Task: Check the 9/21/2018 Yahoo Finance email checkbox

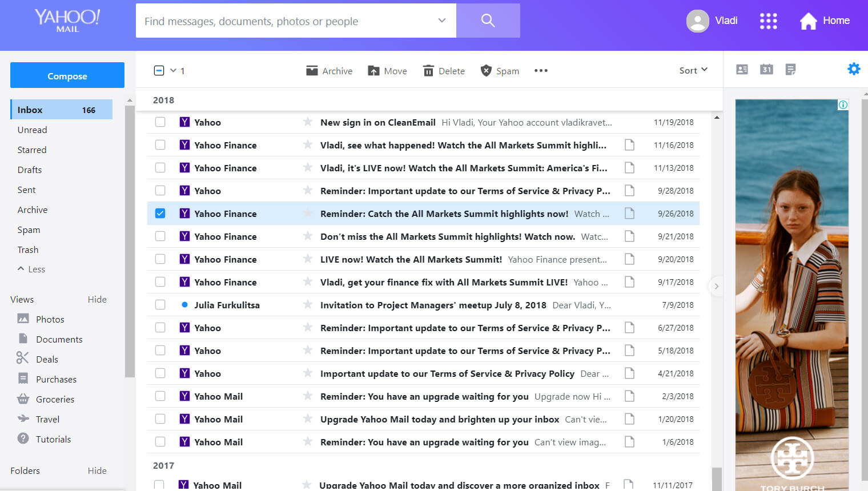Action: [160, 236]
